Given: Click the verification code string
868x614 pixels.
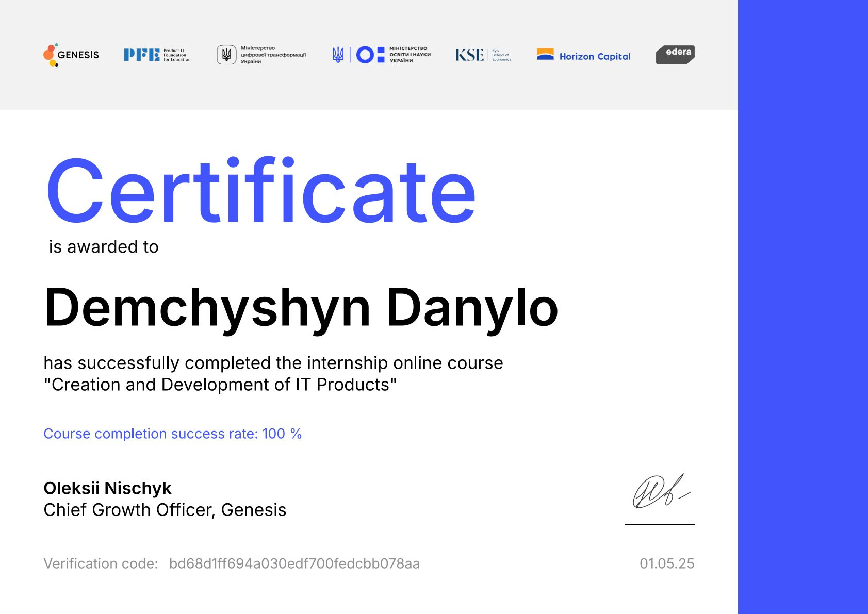Looking at the screenshot, I should coord(294,563).
